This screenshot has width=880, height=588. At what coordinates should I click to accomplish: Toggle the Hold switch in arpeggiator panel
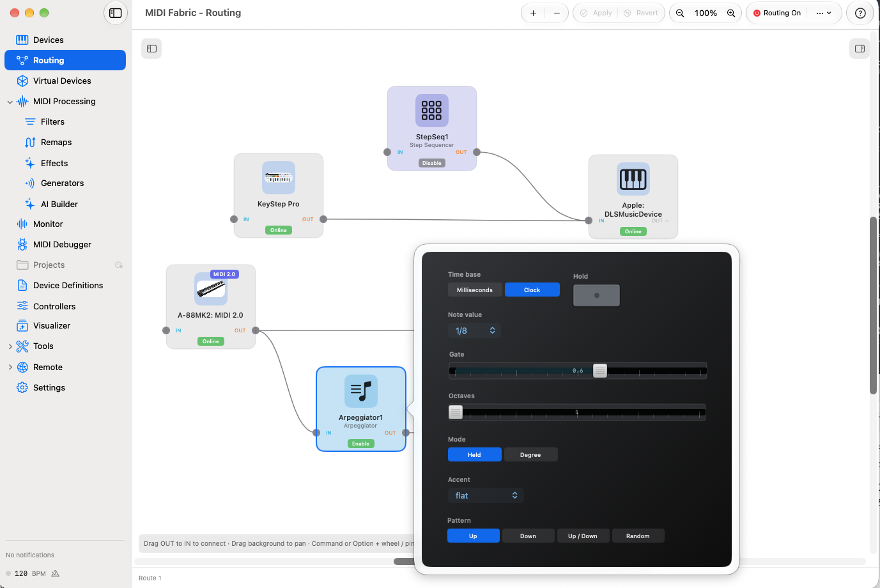[596, 295]
